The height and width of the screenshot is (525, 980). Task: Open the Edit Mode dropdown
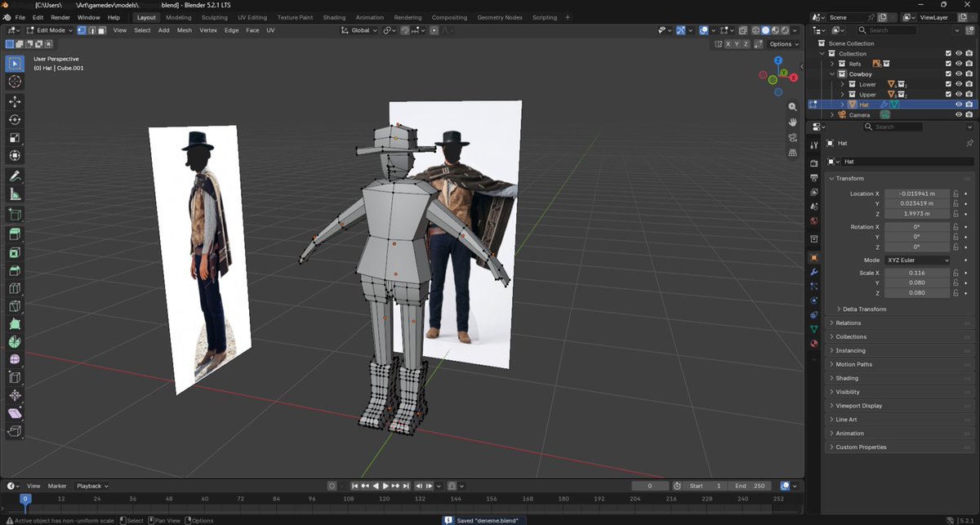click(49, 30)
